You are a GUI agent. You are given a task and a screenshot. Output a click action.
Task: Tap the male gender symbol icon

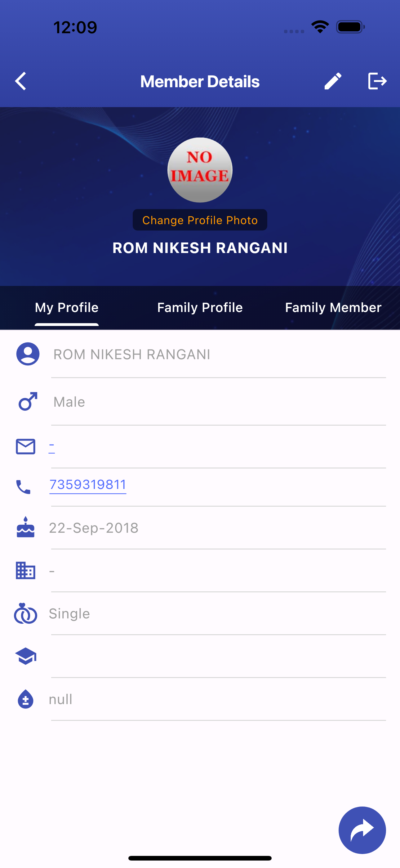tap(28, 401)
